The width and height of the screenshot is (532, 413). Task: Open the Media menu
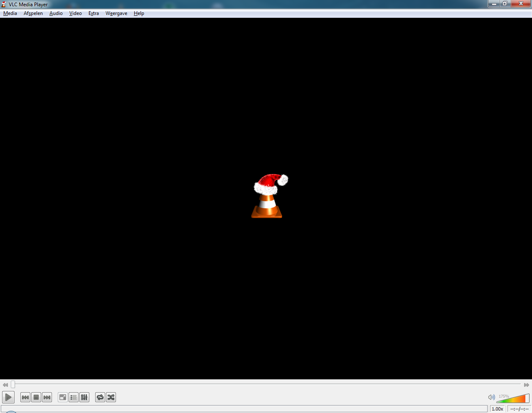coord(10,13)
